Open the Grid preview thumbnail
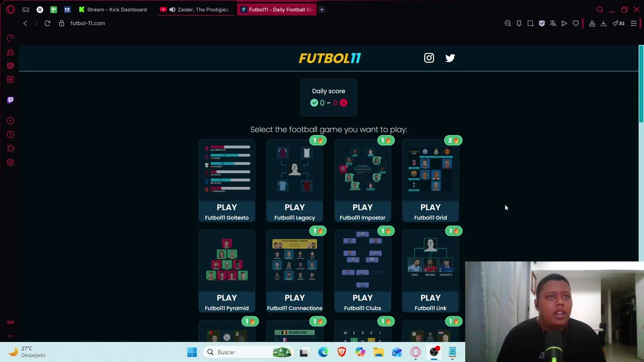The height and width of the screenshot is (362, 644). click(431, 169)
